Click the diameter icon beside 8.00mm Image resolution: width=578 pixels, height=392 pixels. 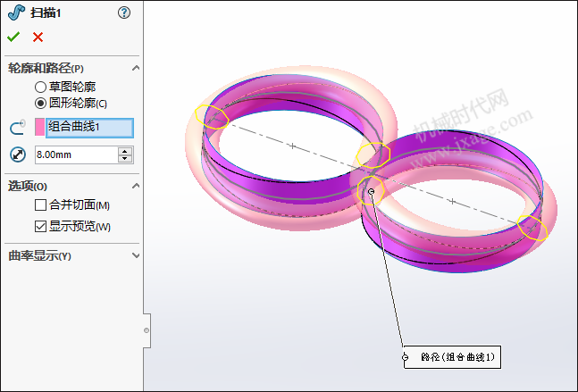click(x=18, y=154)
